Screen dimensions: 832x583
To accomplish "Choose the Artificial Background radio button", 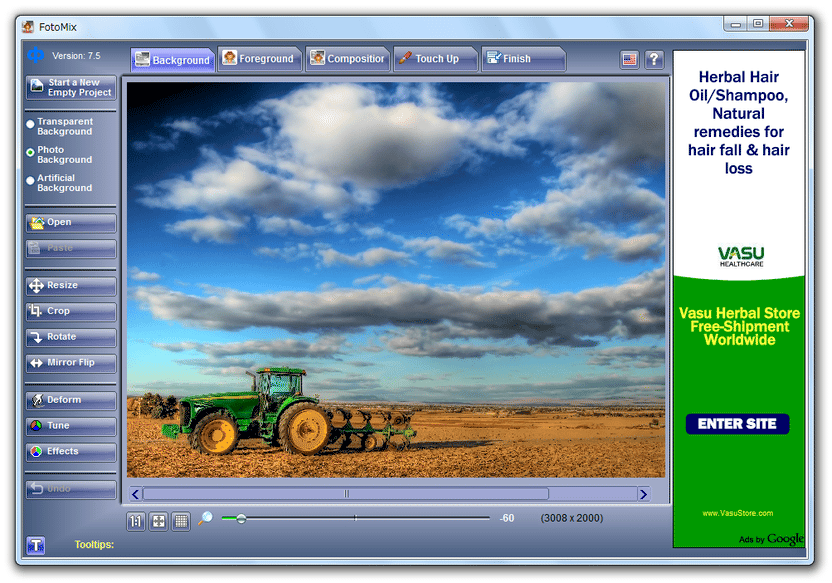I will (x=31, y=181).
